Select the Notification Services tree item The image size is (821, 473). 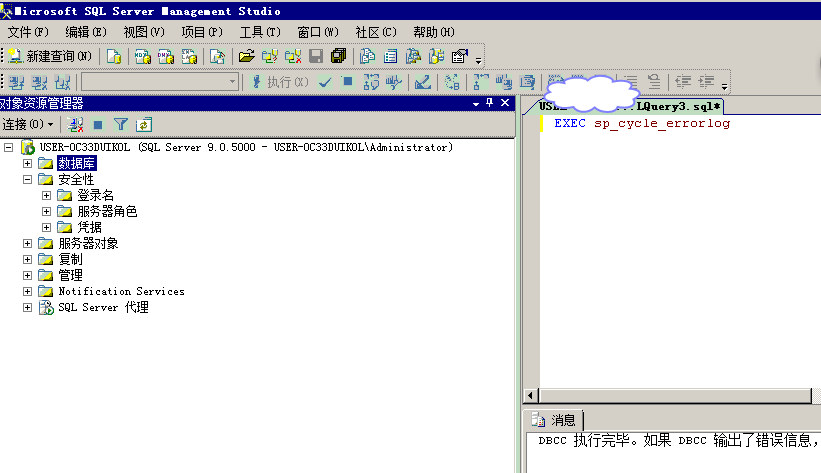coord(121,292)
